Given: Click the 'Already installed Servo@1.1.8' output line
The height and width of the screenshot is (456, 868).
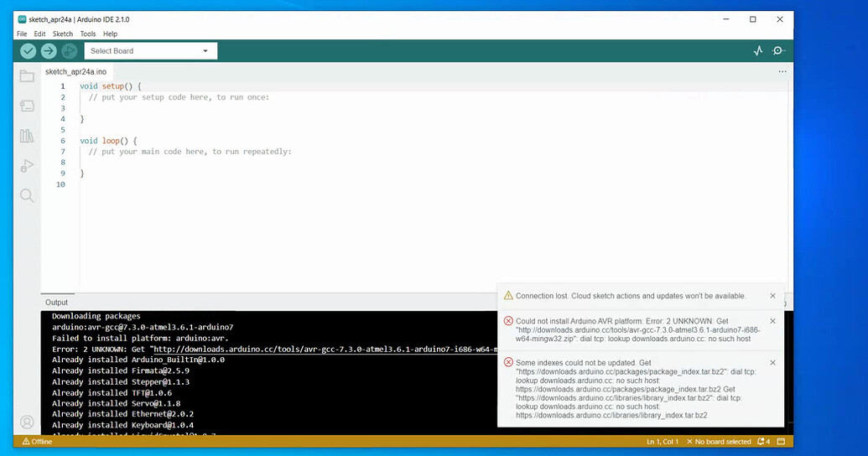Looking at the screenshot, I should pos(117,403).
